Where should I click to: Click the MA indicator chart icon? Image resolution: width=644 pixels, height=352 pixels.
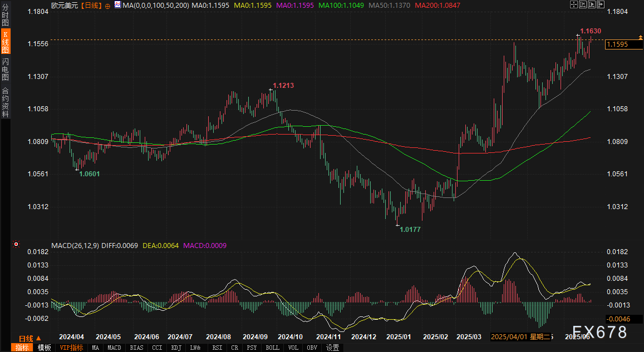coord(117,4)
